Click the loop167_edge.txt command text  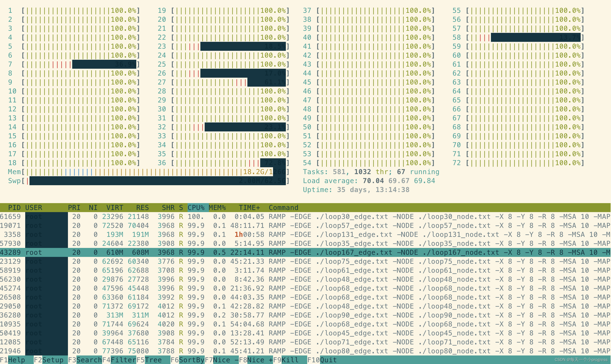354,252
